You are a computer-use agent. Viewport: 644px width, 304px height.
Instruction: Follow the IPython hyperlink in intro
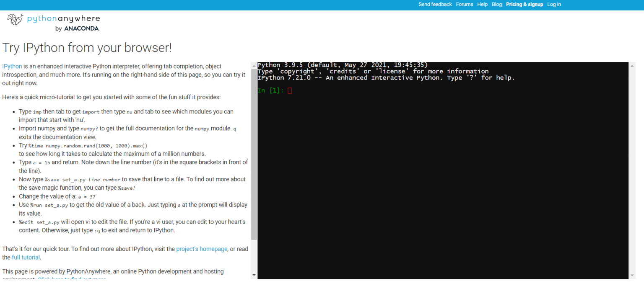(12, 66)
